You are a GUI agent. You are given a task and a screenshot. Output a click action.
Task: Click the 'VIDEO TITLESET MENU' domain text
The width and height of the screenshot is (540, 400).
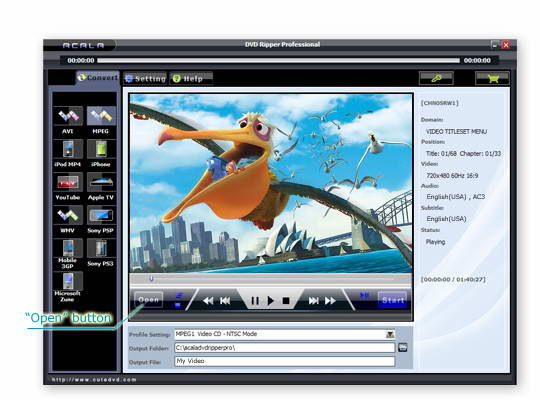(456, 132)
